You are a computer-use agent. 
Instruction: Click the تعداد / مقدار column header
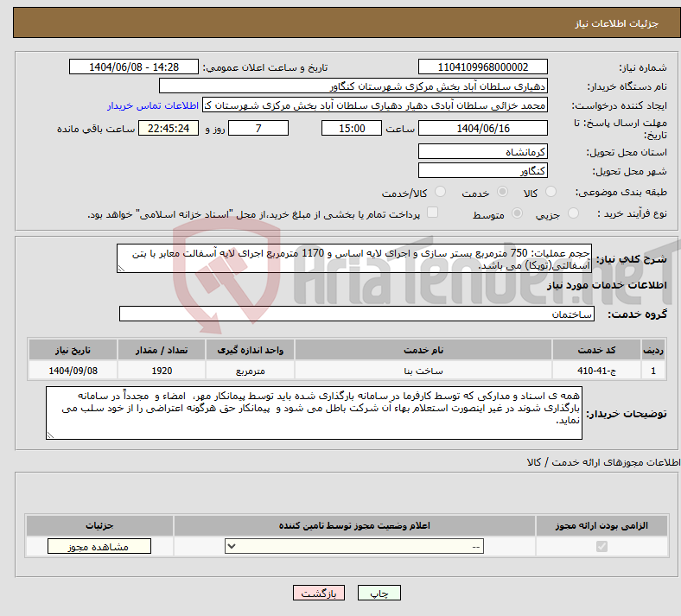(x=162, y=350)
